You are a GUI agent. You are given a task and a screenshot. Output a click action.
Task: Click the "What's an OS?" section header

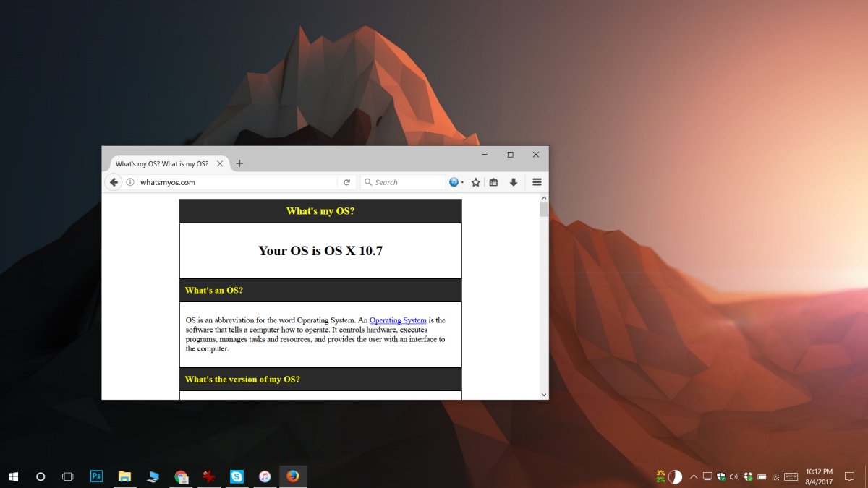pyautogui.click(x=320, y=290)
